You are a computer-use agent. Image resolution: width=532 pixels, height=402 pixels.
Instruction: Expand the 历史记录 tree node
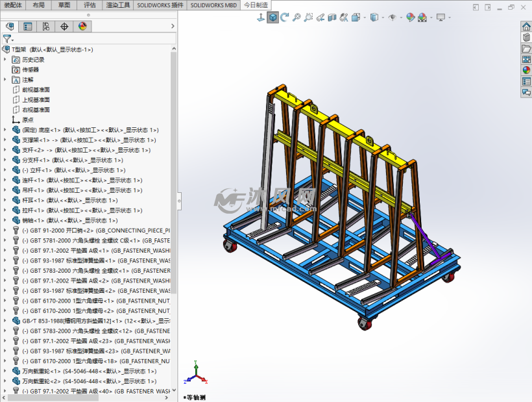click(5, 60)
